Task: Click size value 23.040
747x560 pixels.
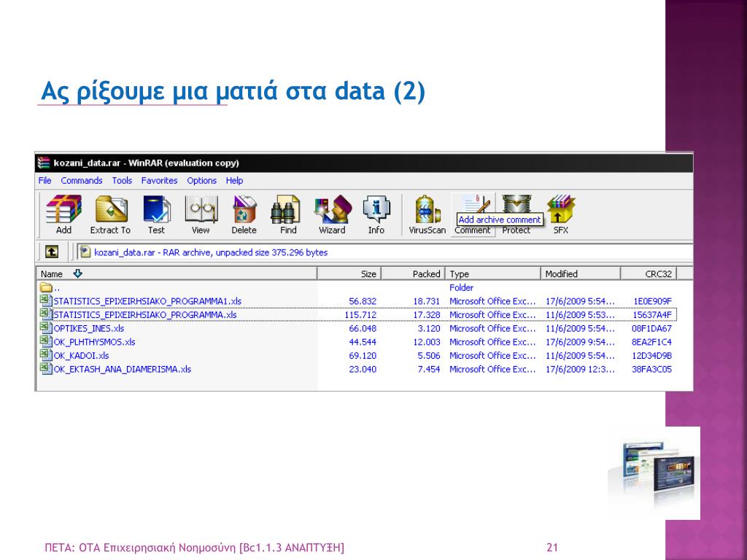Action: [363, 369]
